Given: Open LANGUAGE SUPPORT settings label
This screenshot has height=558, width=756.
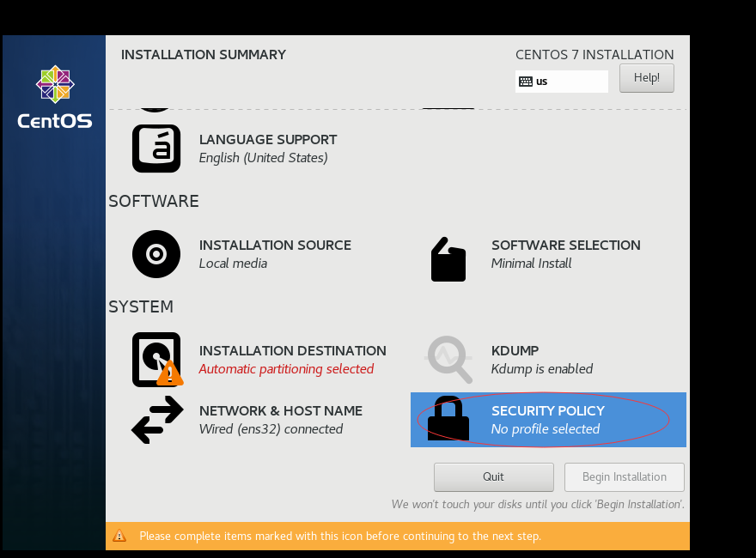Looking at the screenshot, I should tap(268, 140).
